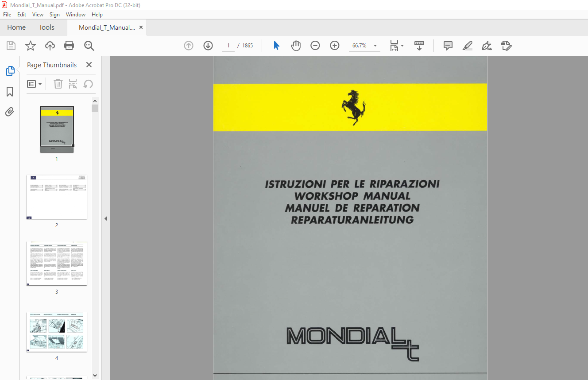Image resolution: width=588 pixels, height=380 pixels.
Task: Open the Sign document pen tool
Action: (x=487, y=46)
